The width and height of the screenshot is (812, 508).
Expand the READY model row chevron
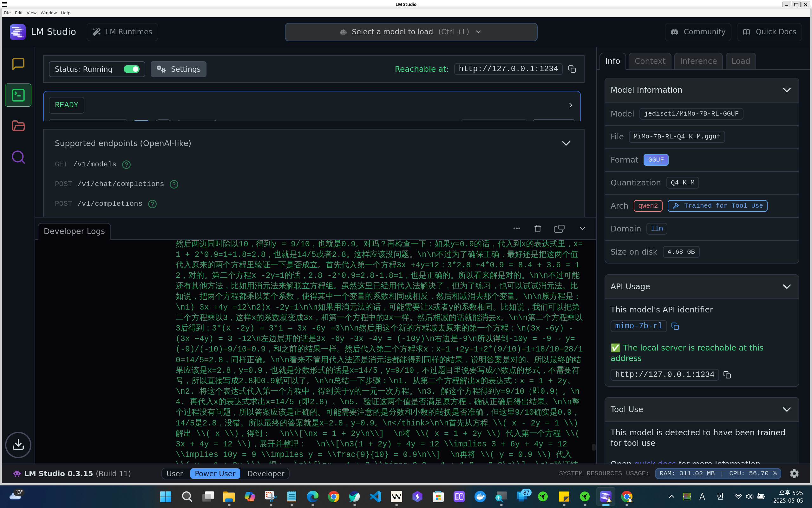pos(570,105)
